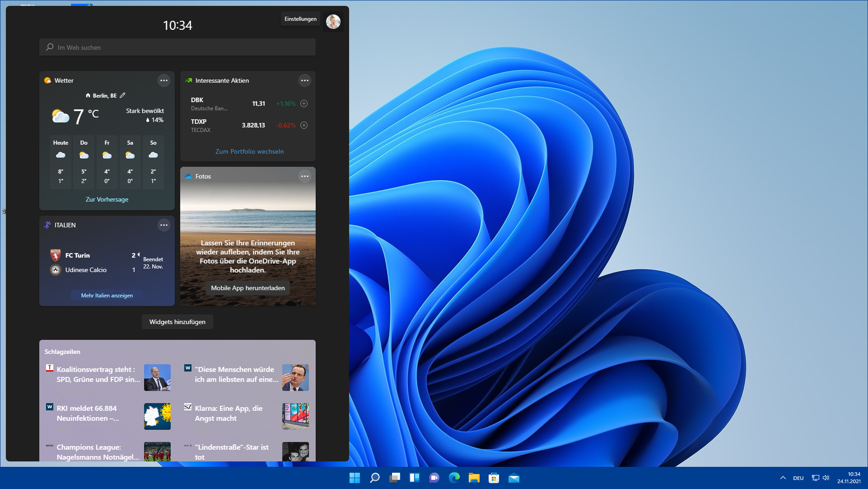Open Microsoft Edge from taskbar
868x489 pixels.
(454, 478)
